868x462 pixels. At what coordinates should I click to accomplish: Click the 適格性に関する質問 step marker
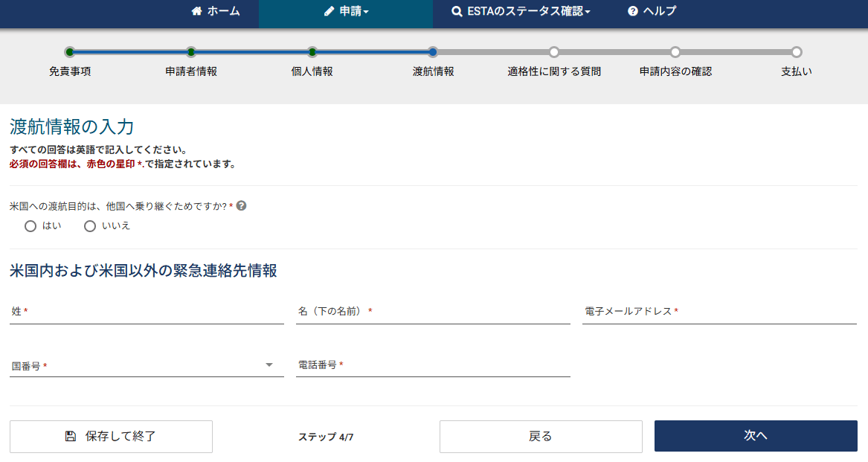(554, 52)
